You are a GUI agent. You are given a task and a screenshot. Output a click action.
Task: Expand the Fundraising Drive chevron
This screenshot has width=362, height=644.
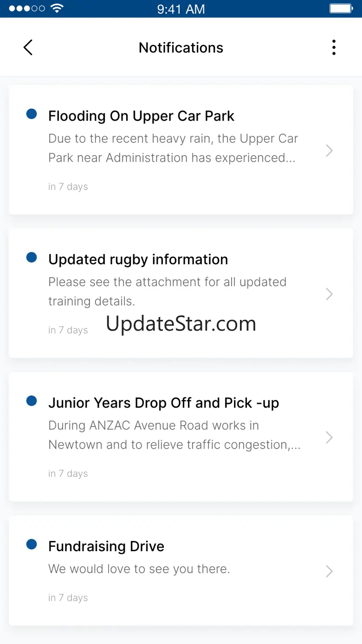[329, 571]
